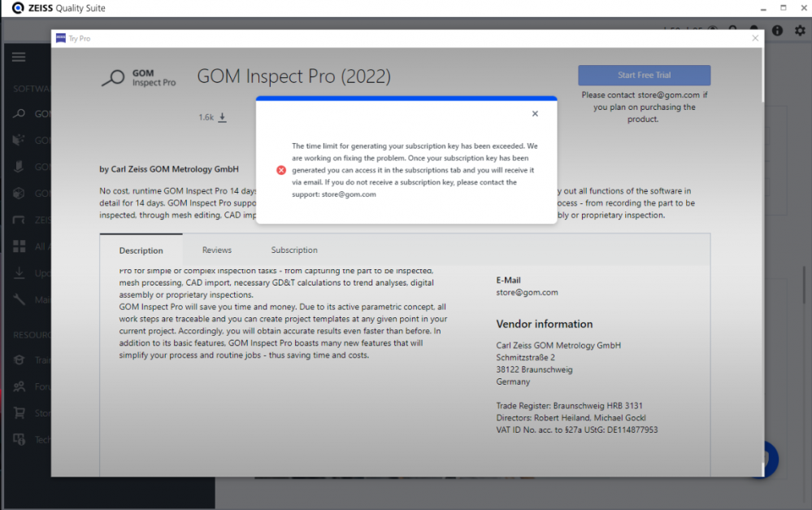Open the Store shopping cart icon
Screen dimensions: 812x510
[20, 412]
